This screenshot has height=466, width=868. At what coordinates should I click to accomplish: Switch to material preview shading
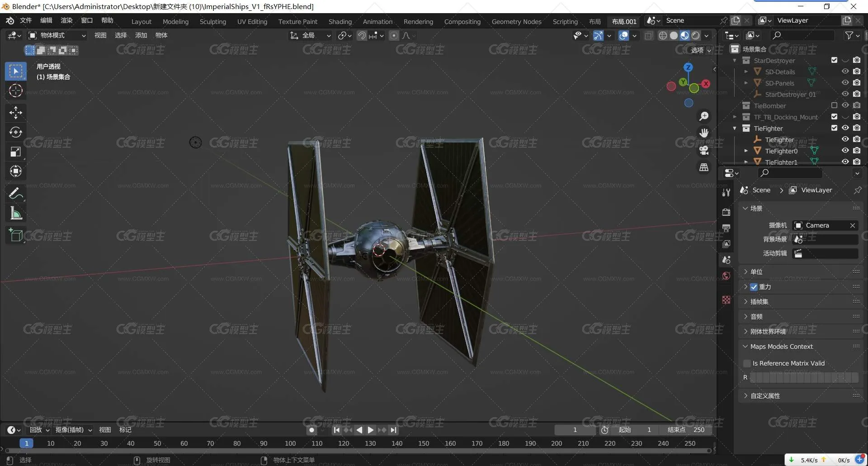[x=684, y=36]
